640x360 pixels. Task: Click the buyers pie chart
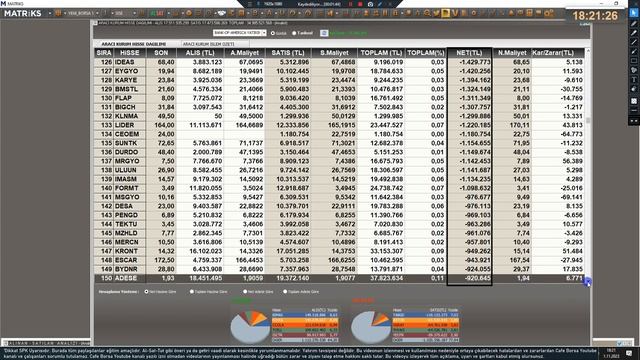(x=250, y=327)
